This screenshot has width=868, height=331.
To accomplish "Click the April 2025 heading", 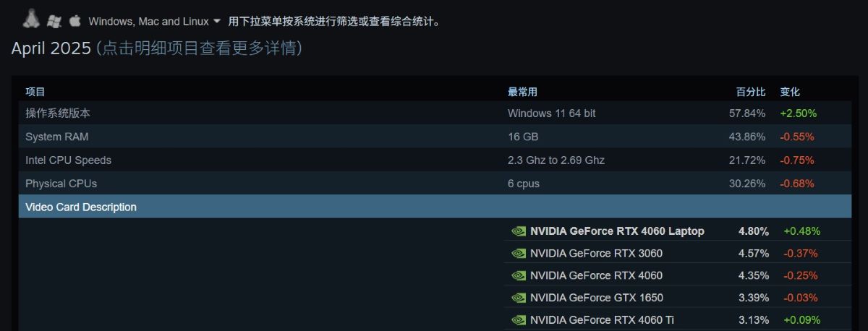I will (x=51, y=48).
